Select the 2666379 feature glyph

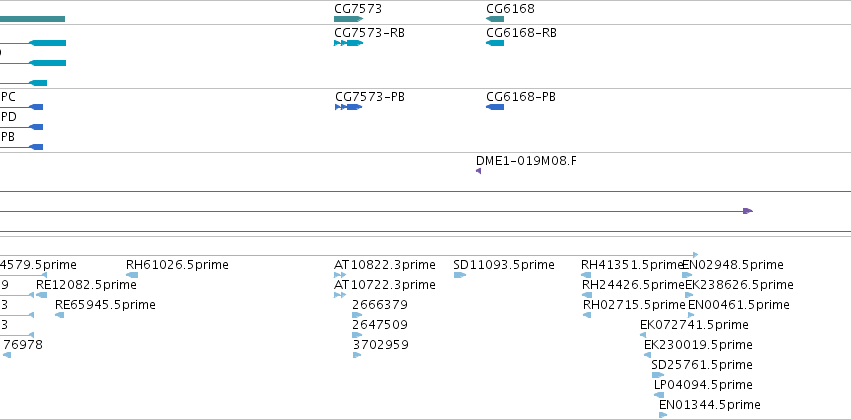tap(357, 315)
